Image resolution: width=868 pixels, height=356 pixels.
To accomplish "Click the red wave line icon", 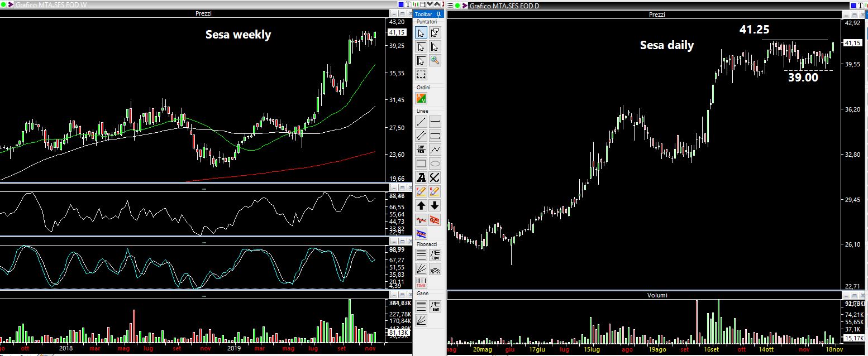I will (421, 220).
